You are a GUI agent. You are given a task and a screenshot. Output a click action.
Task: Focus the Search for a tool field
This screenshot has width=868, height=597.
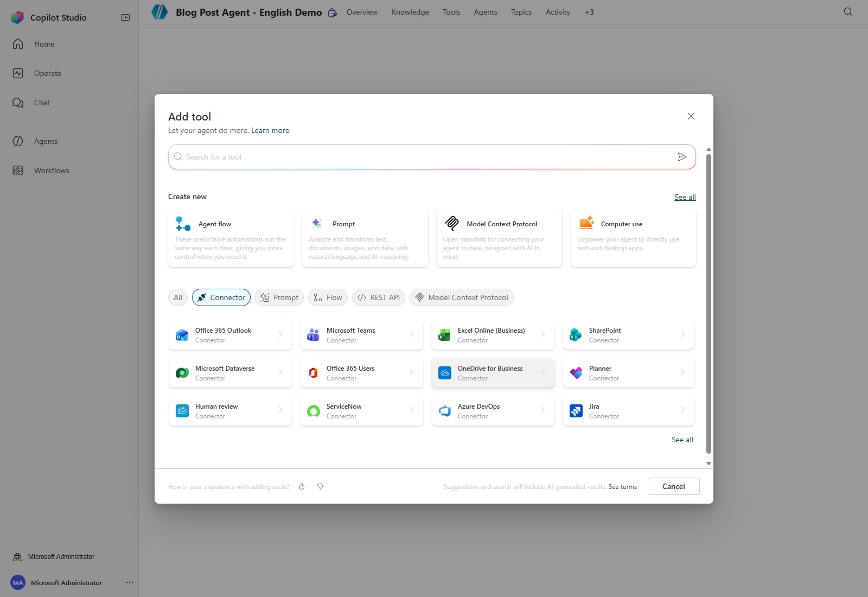(x=432, y=157)
